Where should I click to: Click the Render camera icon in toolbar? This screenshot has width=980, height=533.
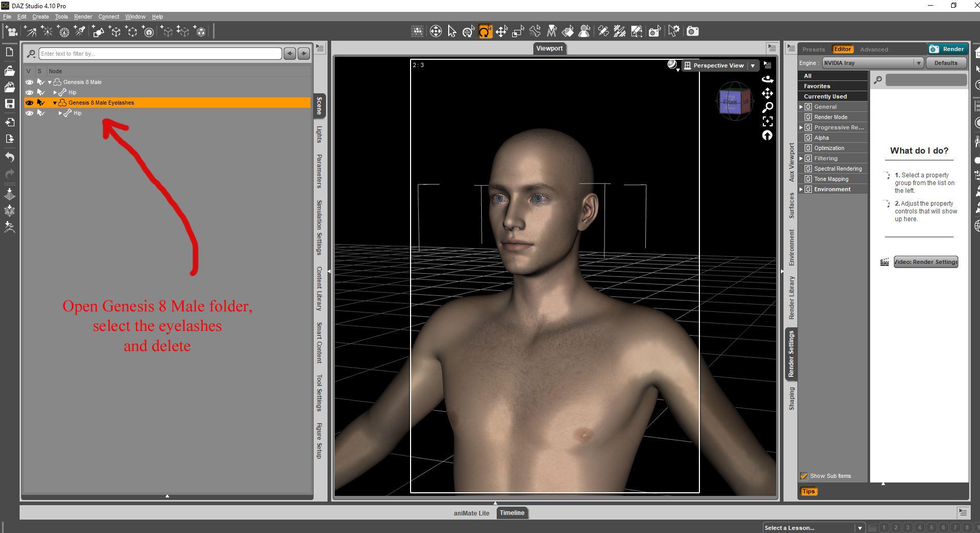[x=692, y=31]
